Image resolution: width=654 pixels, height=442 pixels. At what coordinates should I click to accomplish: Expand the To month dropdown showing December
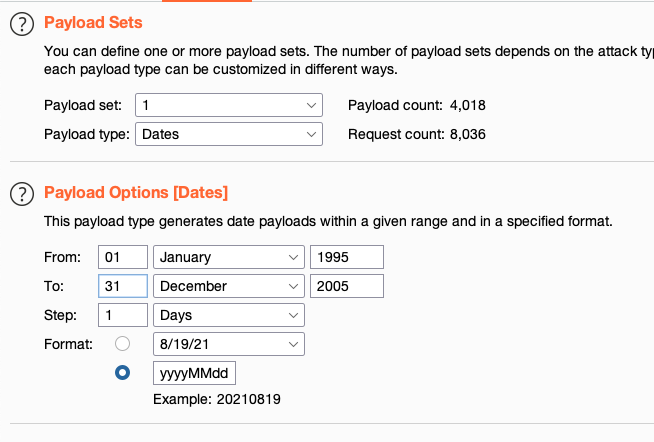click(x=229, y=286)
